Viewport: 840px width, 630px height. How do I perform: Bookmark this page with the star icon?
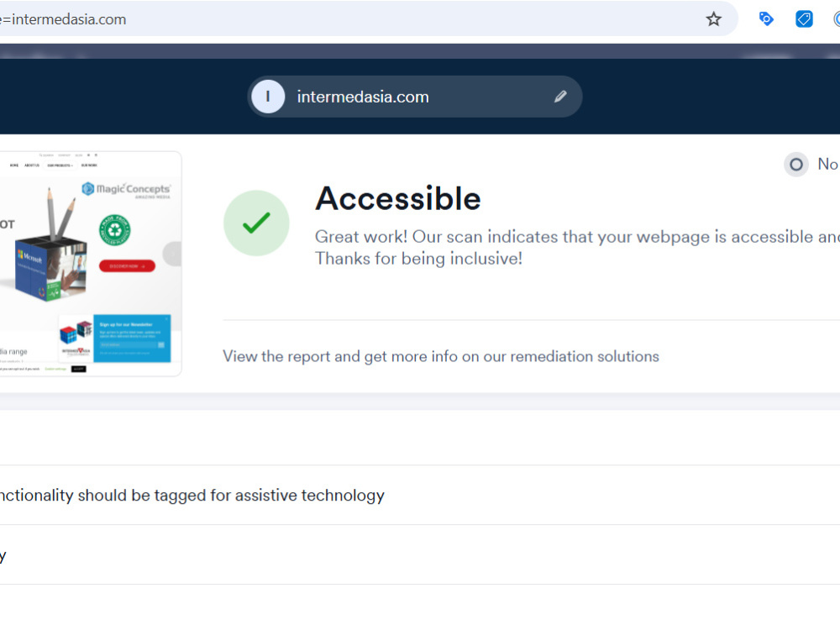713,20
